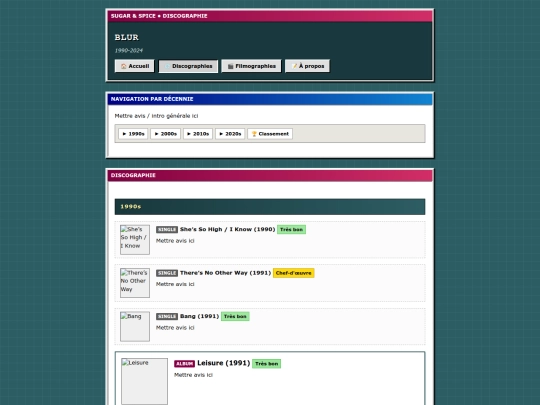
Task: Click Très bon badge for She's So High
Action: click(x=291, y=229)
